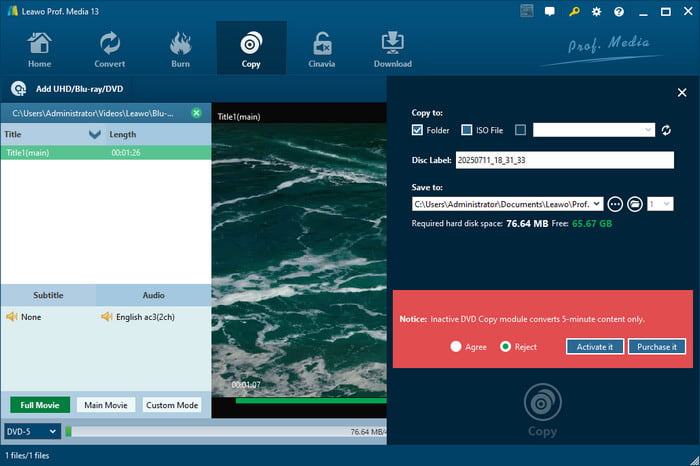Switch to the Burn tab
The width and height of the screenshot is (700, 466).
coord(181,50)
